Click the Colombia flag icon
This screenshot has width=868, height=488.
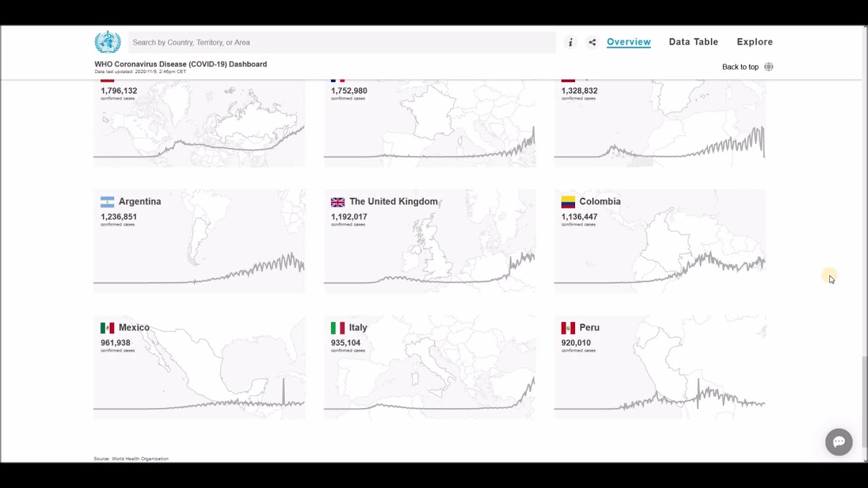pyautogui.click(x=568, y=202)
